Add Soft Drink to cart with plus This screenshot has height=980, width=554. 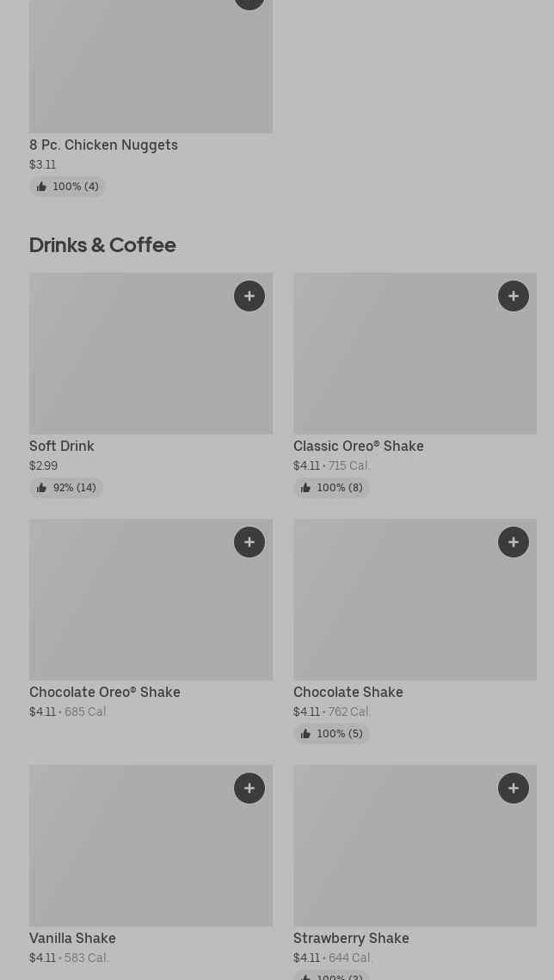(249, 296)
